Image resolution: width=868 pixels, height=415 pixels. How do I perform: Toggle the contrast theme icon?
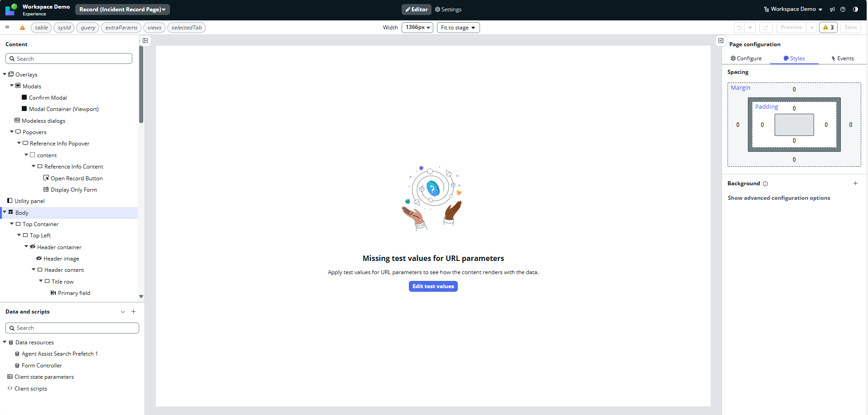click(x=855, y=10)
